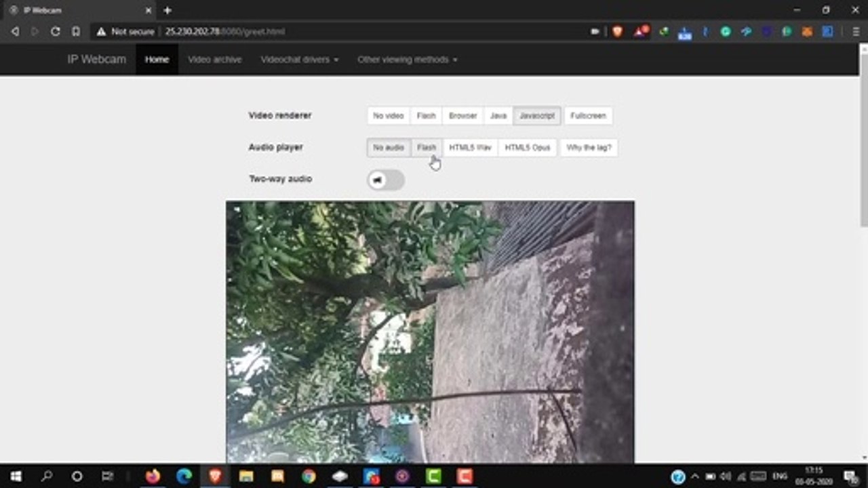Viewport: 868px width, 488px height.
Task: Select HTML5 Opus audio player
Action: (x=528, y=148)
